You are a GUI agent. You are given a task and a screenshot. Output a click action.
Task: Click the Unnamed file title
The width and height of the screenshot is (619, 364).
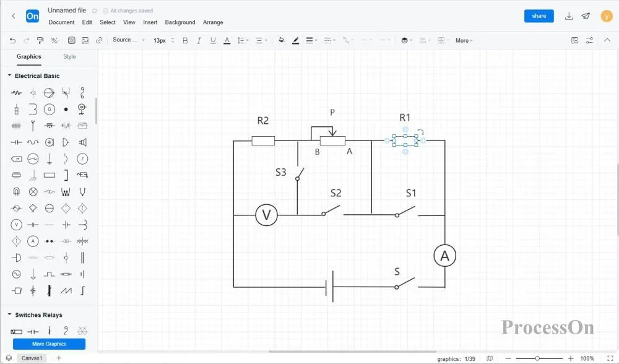67,11
